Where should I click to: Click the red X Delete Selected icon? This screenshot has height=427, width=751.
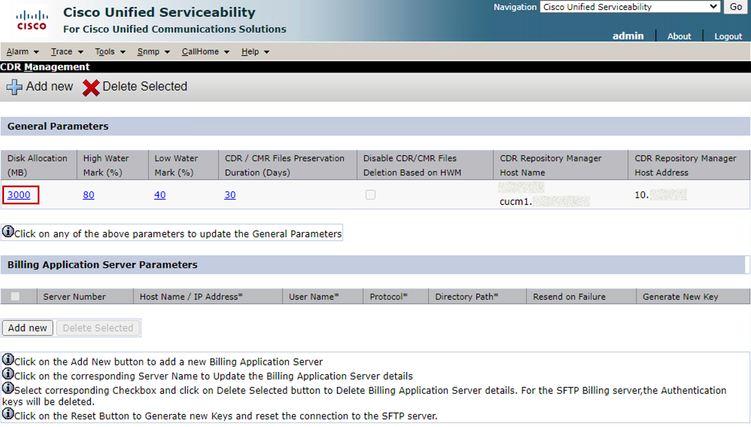point(91,87)
